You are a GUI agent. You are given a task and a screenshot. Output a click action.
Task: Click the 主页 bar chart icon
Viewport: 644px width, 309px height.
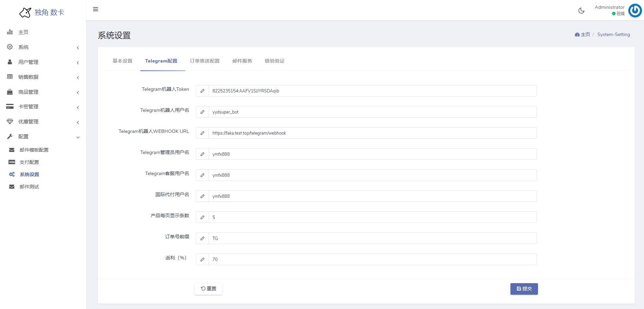click(10, 32)
